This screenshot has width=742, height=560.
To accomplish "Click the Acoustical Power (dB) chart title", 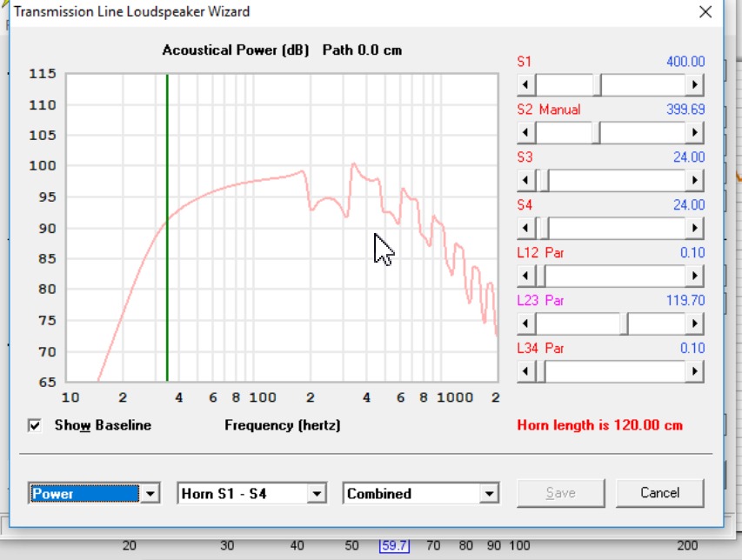I will pyautogui.click(x=235, y=50).
